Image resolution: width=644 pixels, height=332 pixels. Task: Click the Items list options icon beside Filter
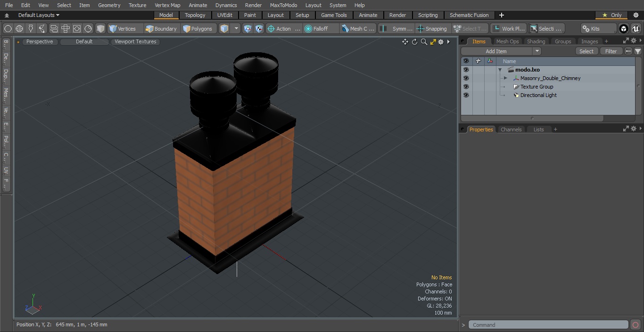[x=628, y=51]
